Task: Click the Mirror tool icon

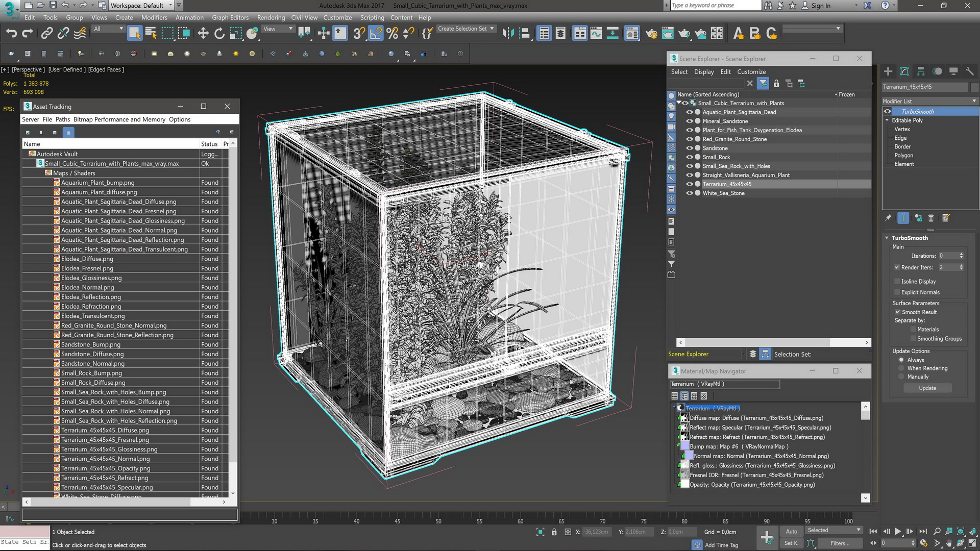Action: coord(508,34)
